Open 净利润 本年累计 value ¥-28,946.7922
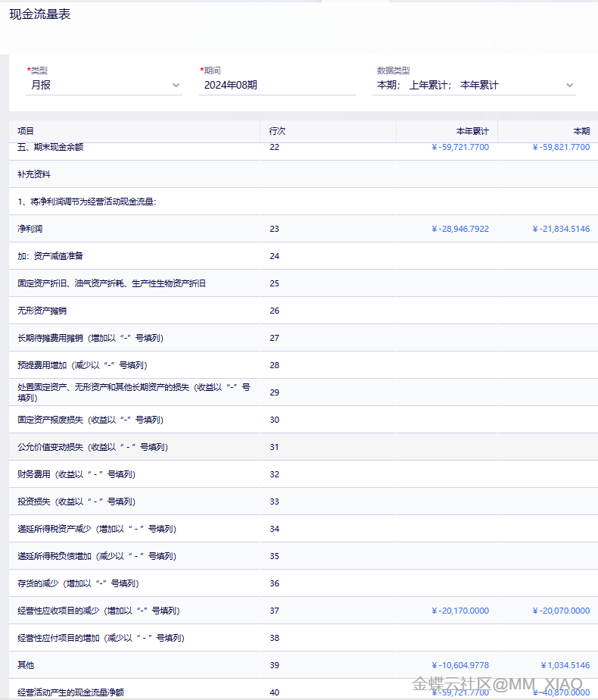The height and width of the screenshot is (700, 598). (x=460, y=229)
